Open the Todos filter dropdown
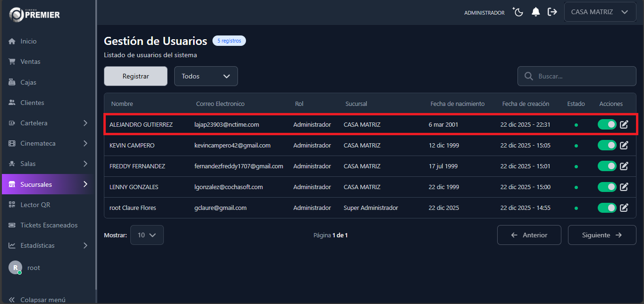 coord(206,76)
